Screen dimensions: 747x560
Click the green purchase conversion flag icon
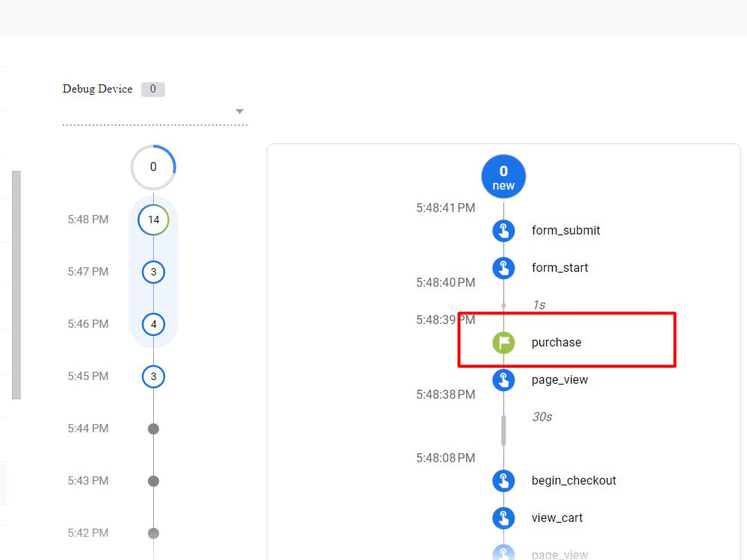click(503, 343)
